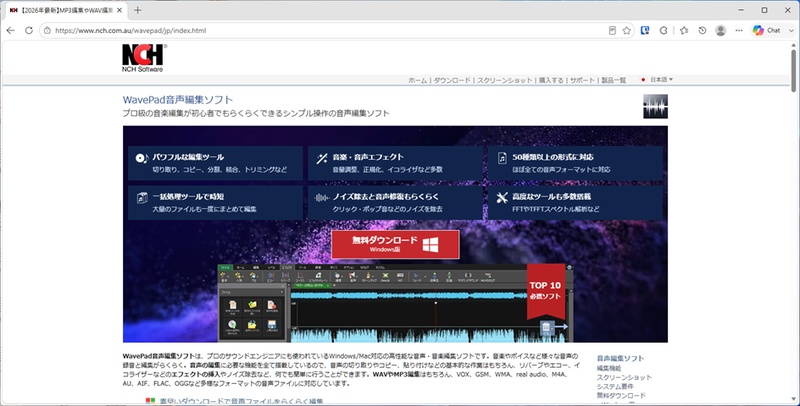Click the 音楽・音声エフェクト feature card

click(395, 163)
